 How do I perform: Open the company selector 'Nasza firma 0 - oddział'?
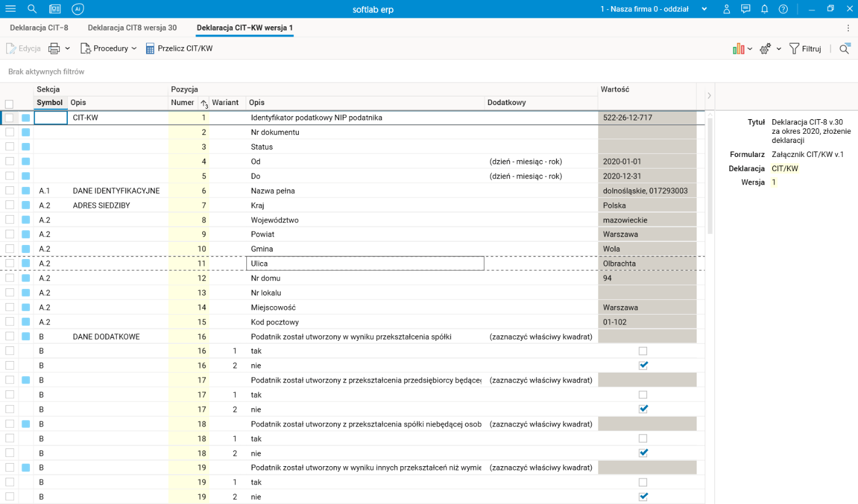tap(654, 9)
